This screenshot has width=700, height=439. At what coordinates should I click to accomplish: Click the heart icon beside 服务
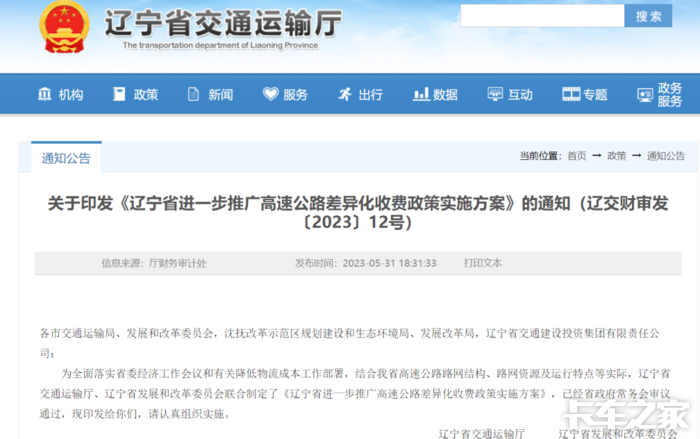[271, 94]
